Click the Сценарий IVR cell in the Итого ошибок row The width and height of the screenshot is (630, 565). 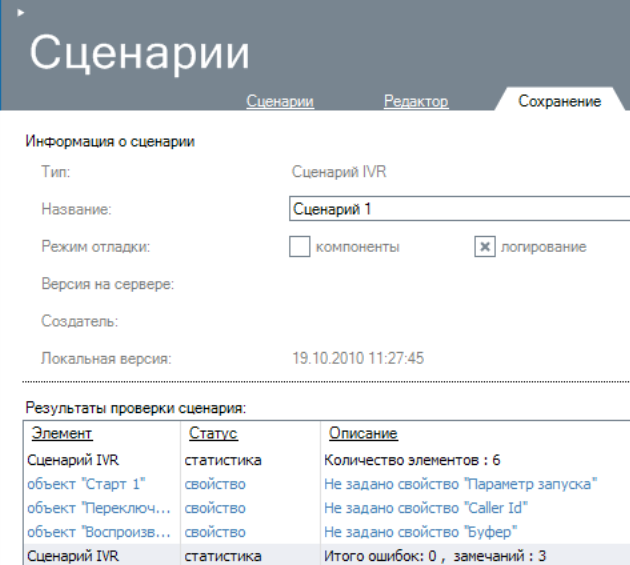click(x=73, y=556)
